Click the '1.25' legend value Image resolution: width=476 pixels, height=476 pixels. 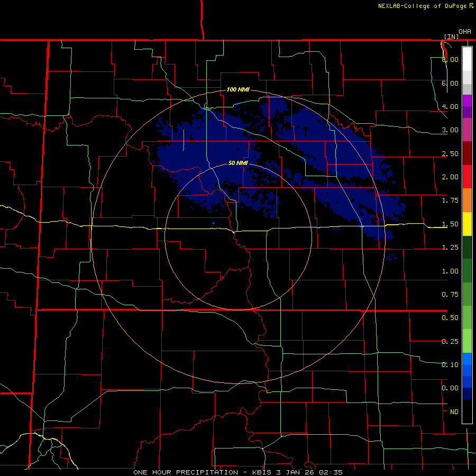[450, 248]
